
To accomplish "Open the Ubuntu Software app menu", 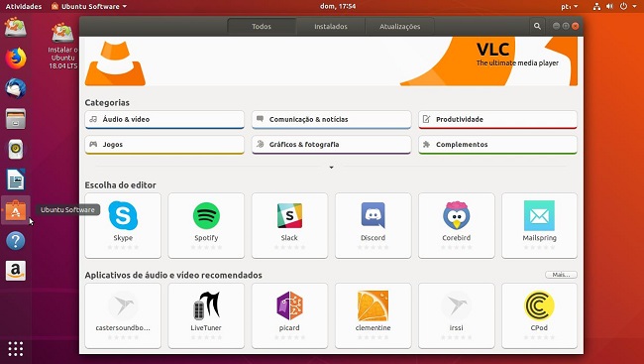I will (89, 6).
